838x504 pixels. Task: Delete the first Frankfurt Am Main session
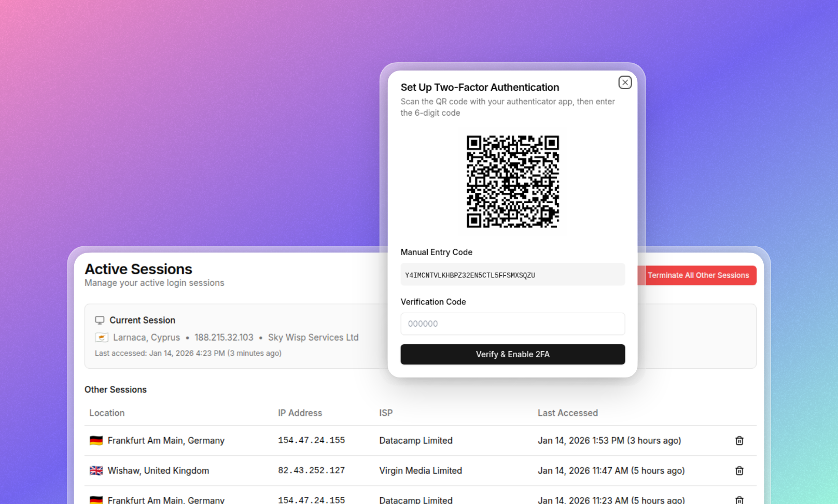point(739,440)
